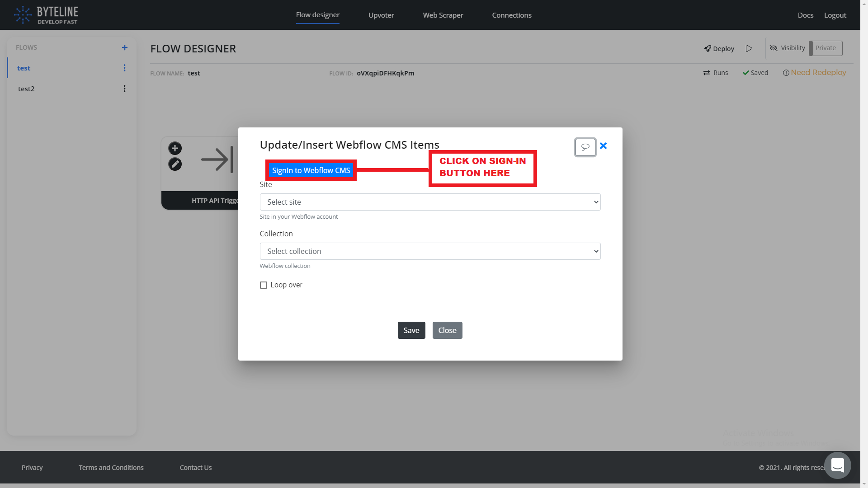Open the Select site dropdown
This screenshot has width=868, height=488.
tap(430, 202)
